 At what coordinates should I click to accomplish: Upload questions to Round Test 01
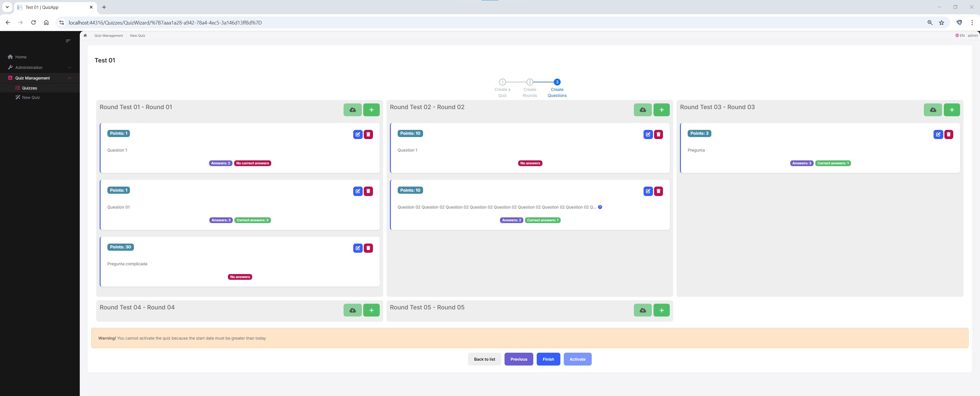pyautogui.click(x=352, y=110)
